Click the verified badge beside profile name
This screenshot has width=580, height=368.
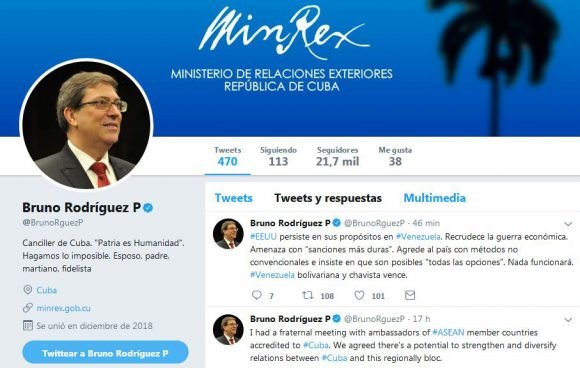[x=148, y=208]
